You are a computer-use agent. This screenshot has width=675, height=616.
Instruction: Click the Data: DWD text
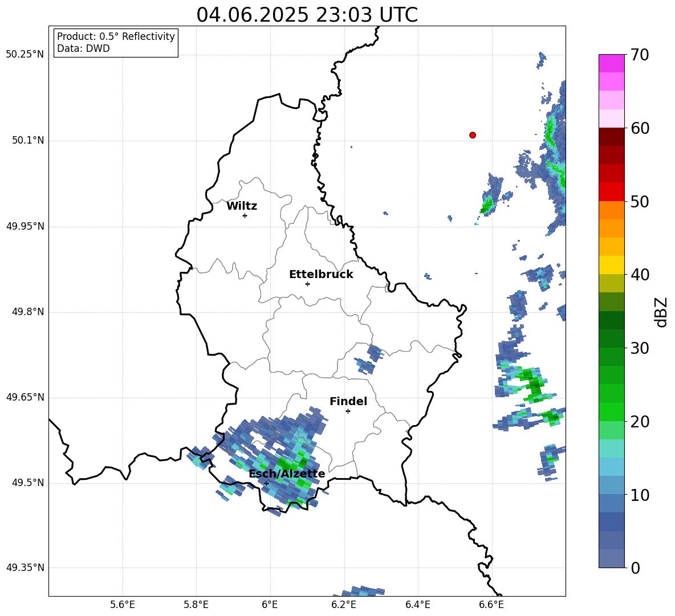pyautogui.click(x=83, y=48)
